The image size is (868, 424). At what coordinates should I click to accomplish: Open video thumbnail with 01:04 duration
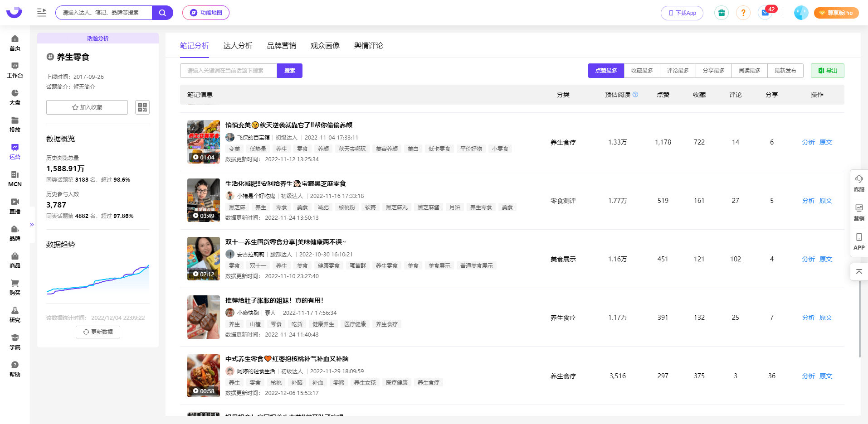tap(204, 142)
